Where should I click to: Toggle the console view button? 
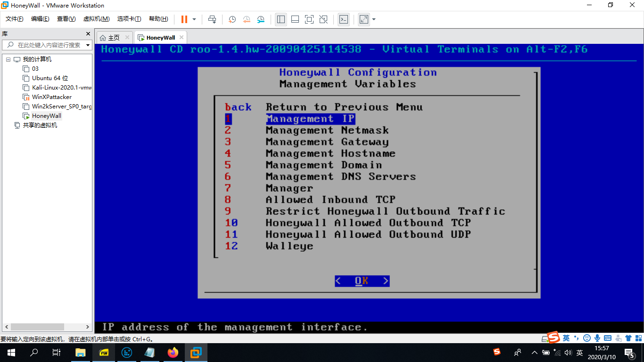344,19
